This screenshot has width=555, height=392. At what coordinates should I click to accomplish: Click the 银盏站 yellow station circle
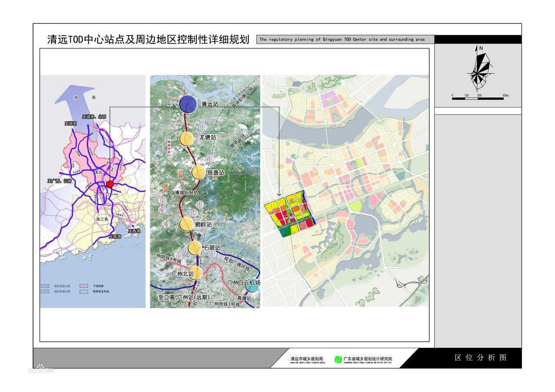tap(199, 172)
